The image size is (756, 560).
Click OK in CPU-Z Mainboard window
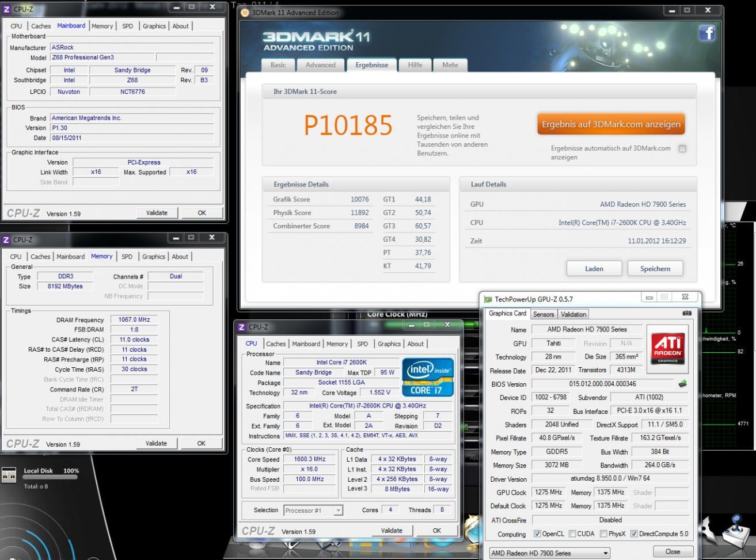click(202, 213)
